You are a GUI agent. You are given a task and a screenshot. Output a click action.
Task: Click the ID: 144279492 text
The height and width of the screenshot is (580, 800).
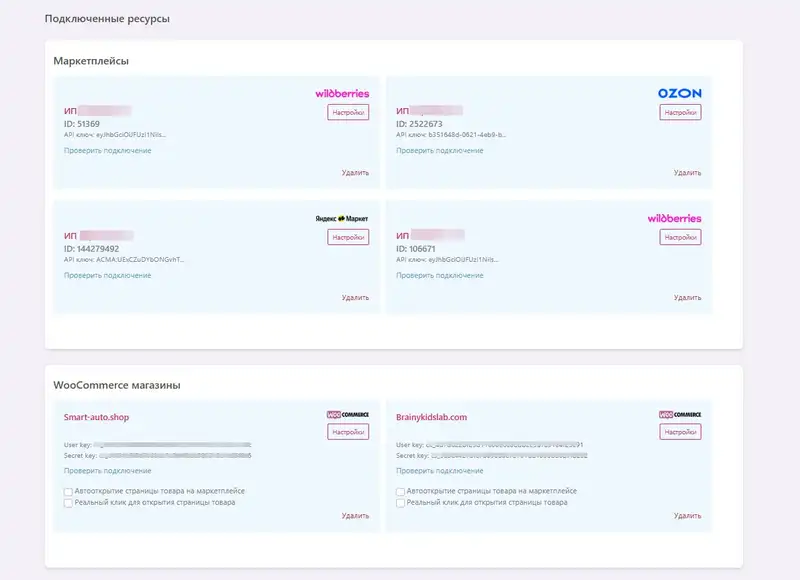(91, 249)
